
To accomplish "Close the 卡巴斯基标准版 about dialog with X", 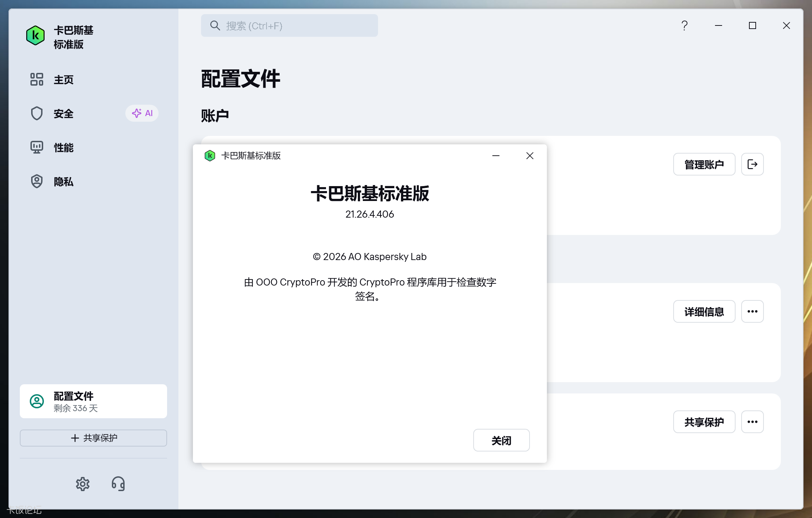I will [x=530, y=156].
